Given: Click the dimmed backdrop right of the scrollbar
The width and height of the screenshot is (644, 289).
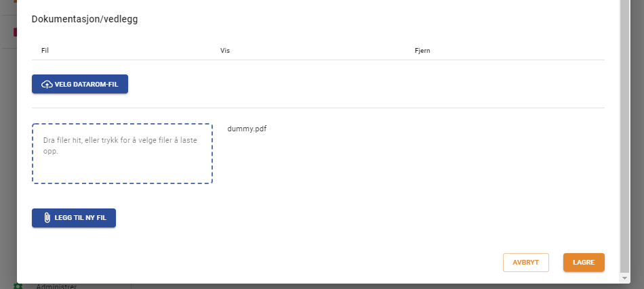Looking at the screenshot, I should point(637,135).
